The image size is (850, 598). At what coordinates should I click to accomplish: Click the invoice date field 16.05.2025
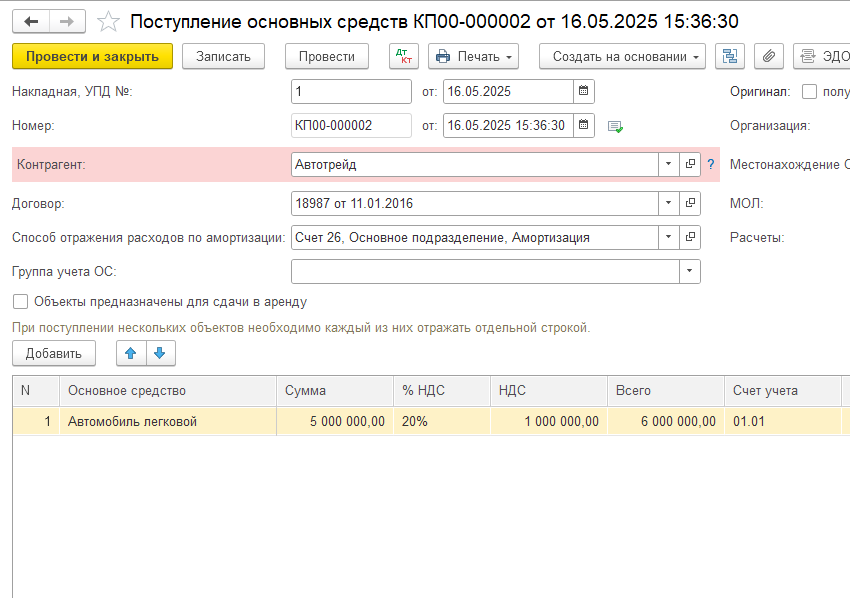(508, 91)
